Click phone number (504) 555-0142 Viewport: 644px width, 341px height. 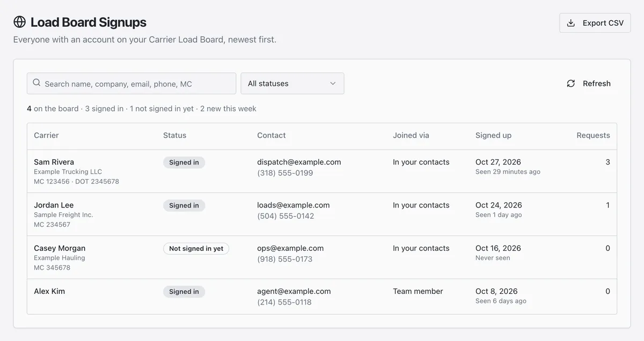tap(286, 216)
